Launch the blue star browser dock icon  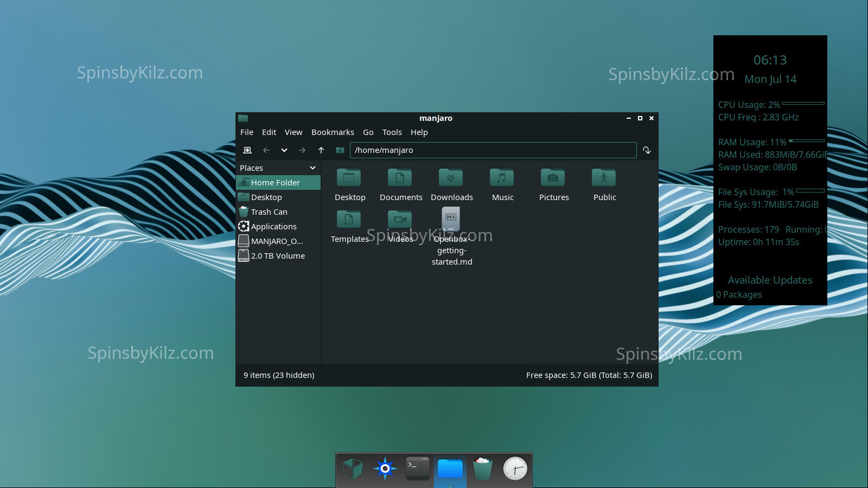385,468
